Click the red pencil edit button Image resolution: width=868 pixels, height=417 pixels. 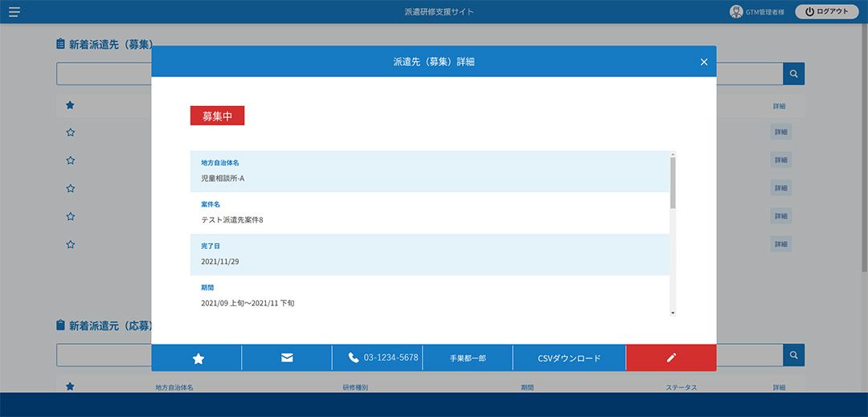(671, 358)
